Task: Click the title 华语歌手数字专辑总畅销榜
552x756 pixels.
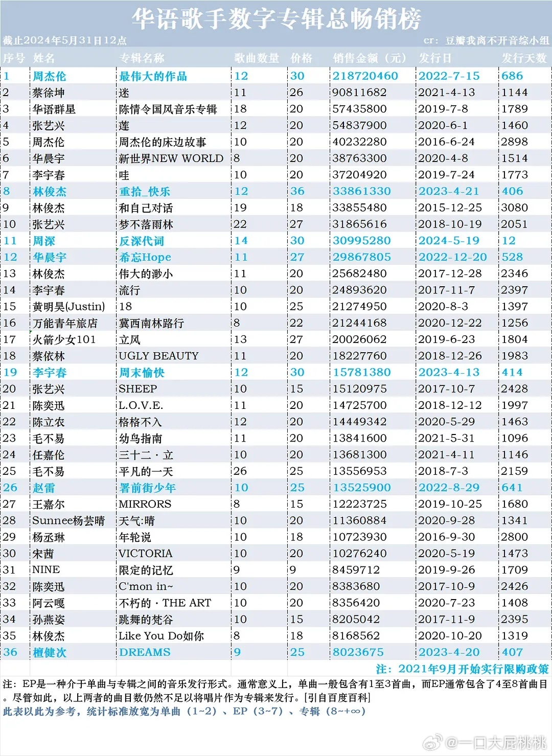Action: [277, 19]
